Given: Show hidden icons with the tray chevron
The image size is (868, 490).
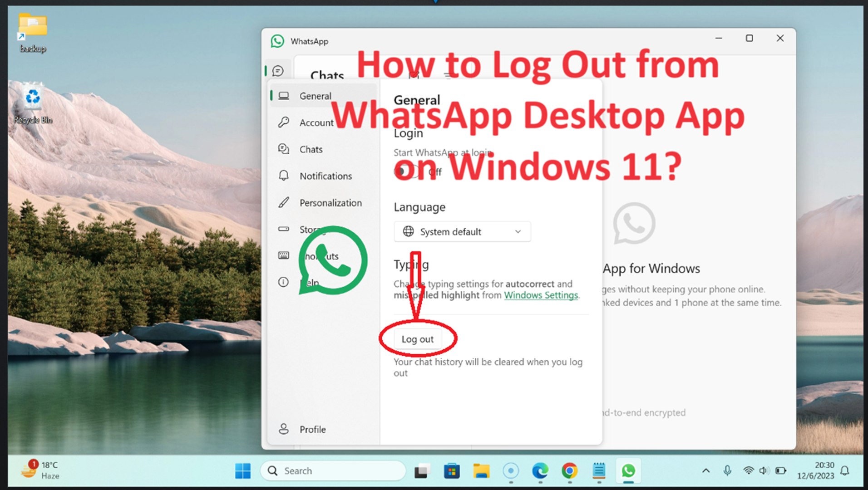Looking at the screenshot, I should [x=706, y=470].
